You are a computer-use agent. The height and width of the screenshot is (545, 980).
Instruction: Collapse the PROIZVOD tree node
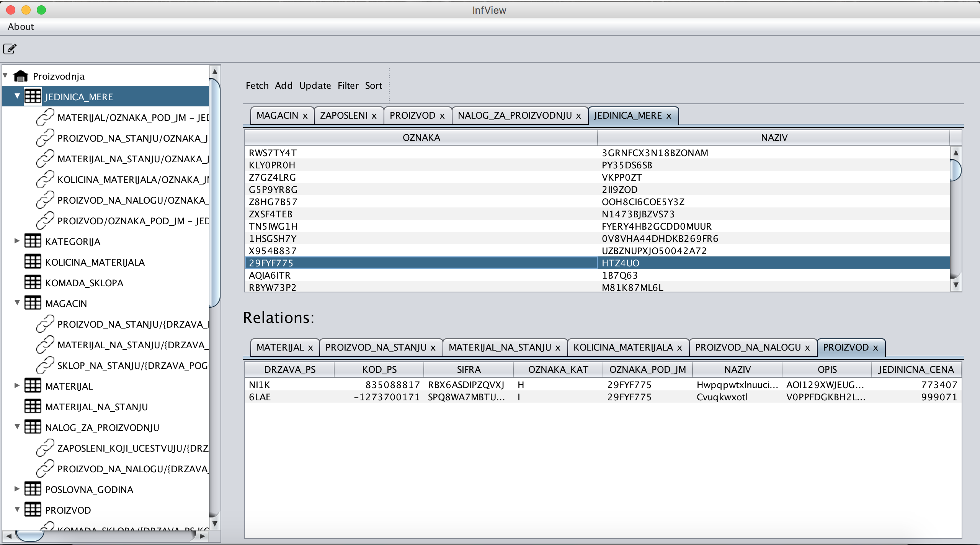coord(17,509)
